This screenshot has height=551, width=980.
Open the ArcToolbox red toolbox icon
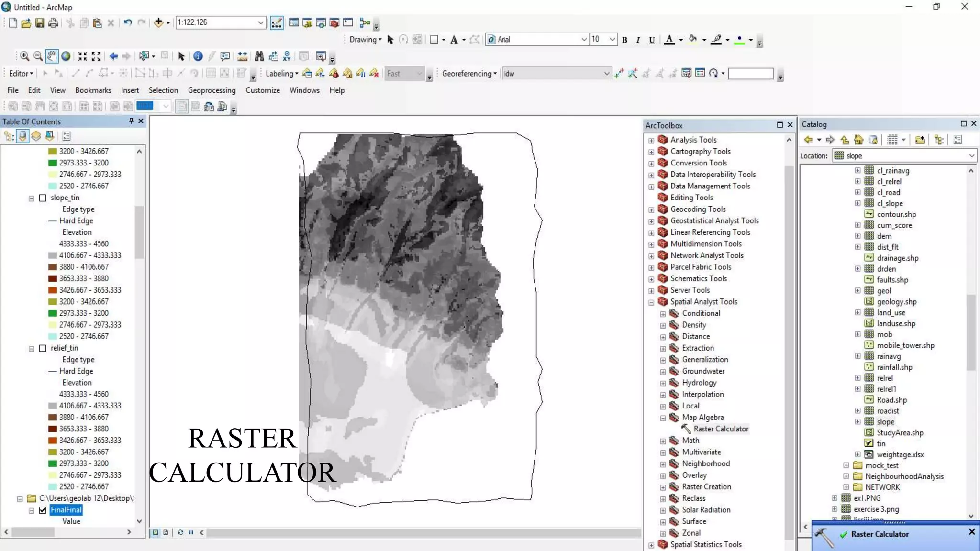[334, 22]
